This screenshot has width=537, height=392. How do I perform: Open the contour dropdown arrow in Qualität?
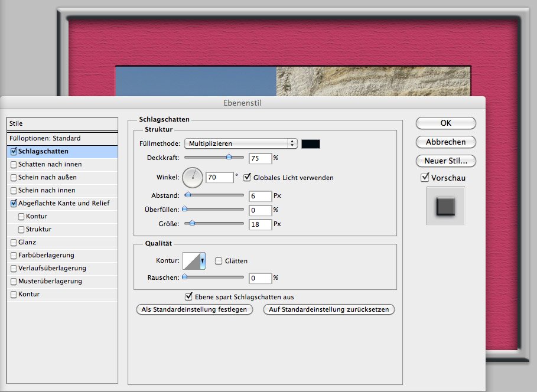203,260
